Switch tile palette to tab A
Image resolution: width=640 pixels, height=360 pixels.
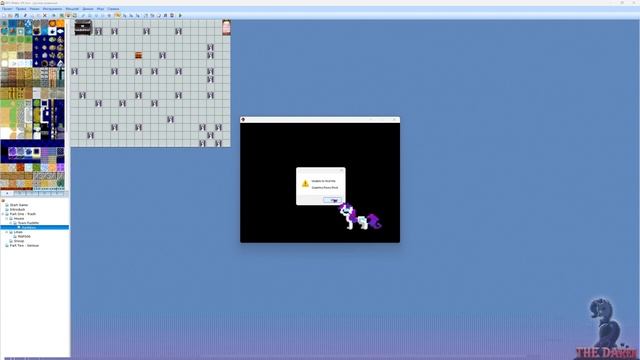click(x=7, y=193)
